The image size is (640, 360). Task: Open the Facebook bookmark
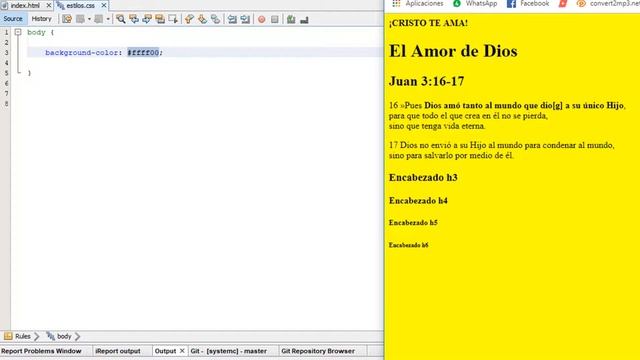(528, 4)
